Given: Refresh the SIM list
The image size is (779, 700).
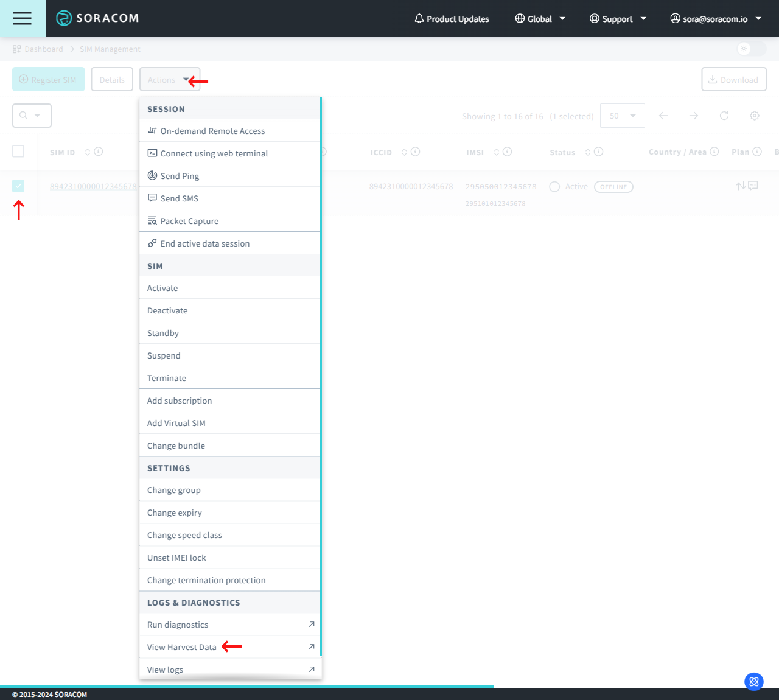Looking at the screenshot, I should pyautogui.click(x=724, y=116).
